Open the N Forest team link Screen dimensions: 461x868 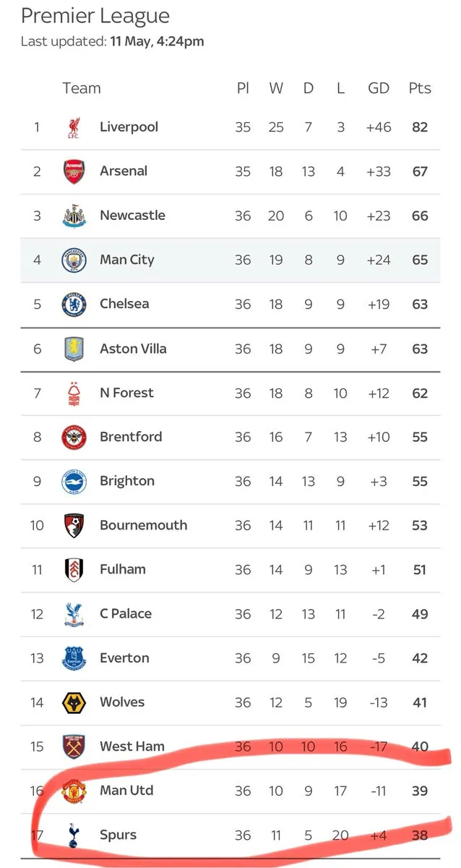click(x=126, y=393)
